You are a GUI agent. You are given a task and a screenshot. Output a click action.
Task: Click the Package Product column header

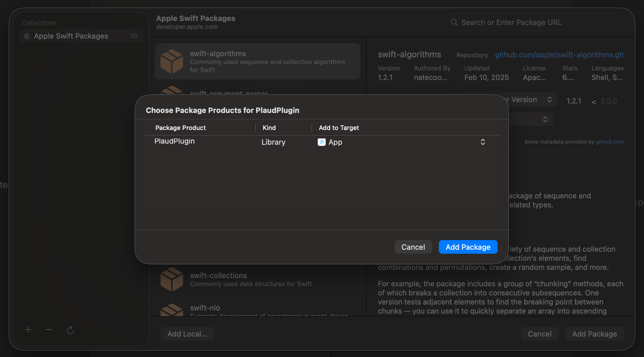(x=180, y=128)
